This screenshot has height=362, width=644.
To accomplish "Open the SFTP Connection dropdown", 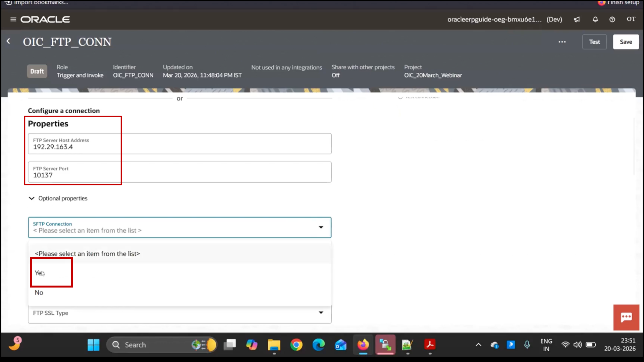I will (180, 227).
